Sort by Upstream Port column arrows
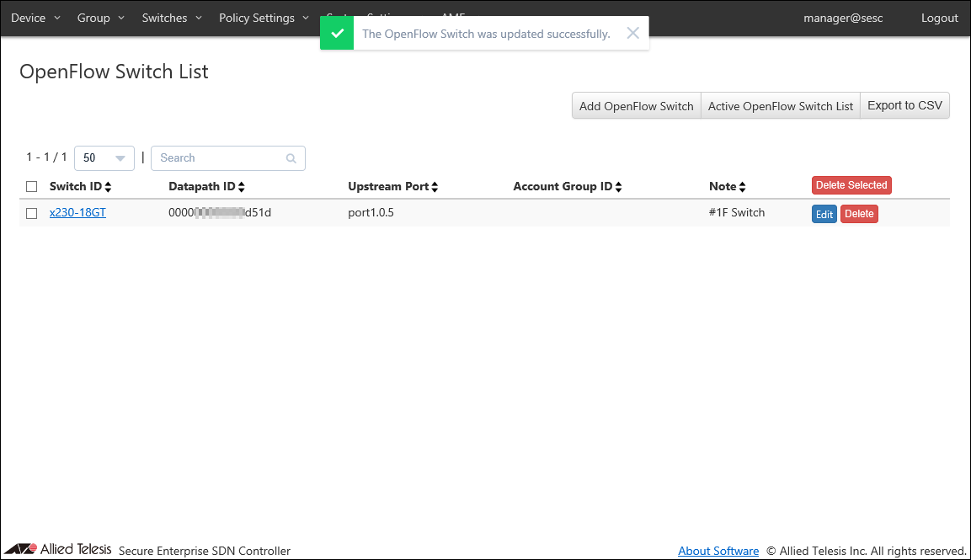The height and width of the screenshot is (560, 971). (x=435, y=187)
